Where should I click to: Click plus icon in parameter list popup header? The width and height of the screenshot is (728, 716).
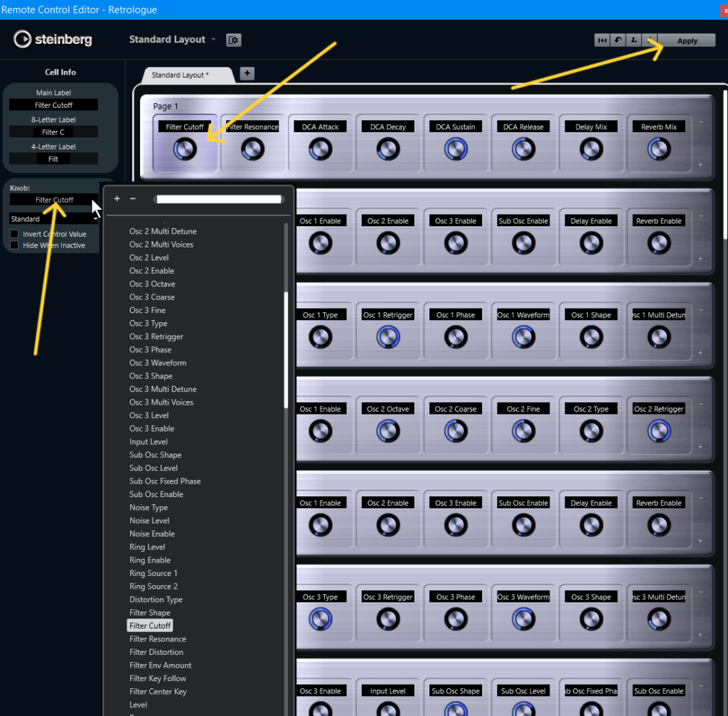(117, 199)
